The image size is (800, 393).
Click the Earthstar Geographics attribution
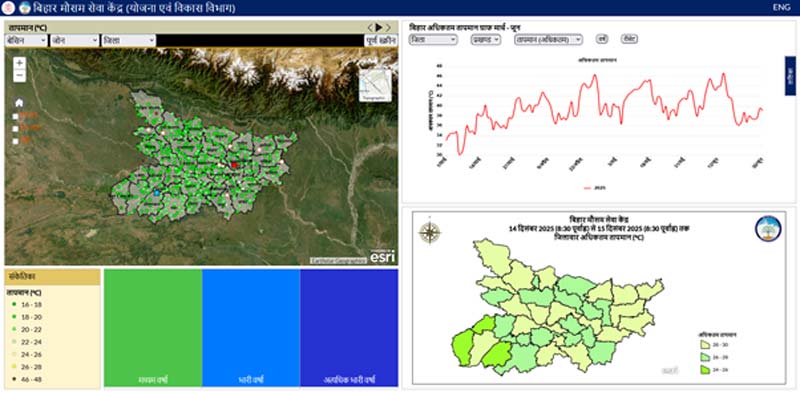click(338, 260)
